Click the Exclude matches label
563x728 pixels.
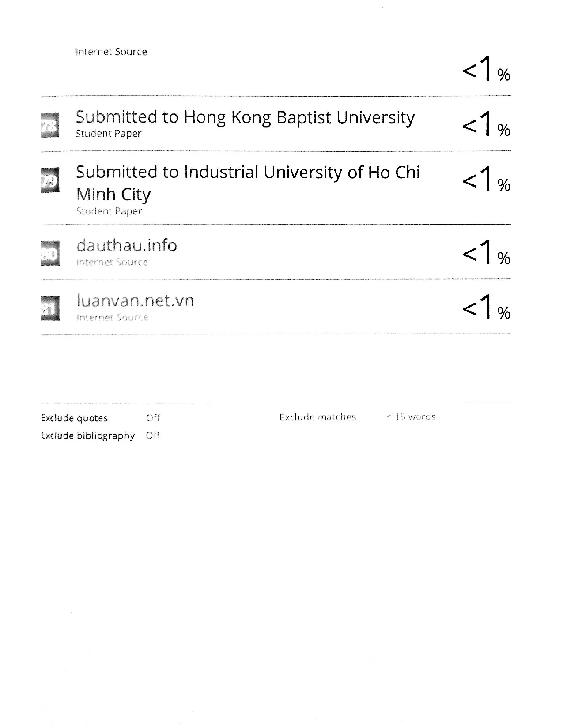point(317,417)
